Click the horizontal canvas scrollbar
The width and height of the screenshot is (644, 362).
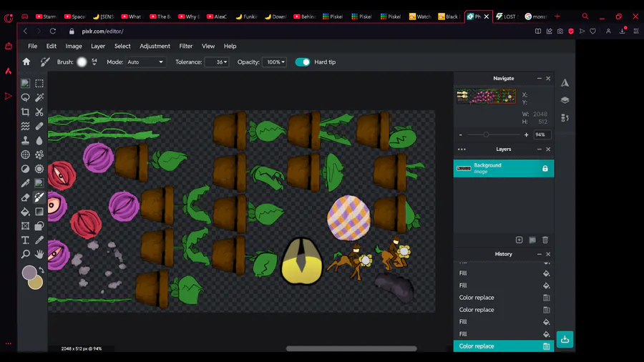351,348
